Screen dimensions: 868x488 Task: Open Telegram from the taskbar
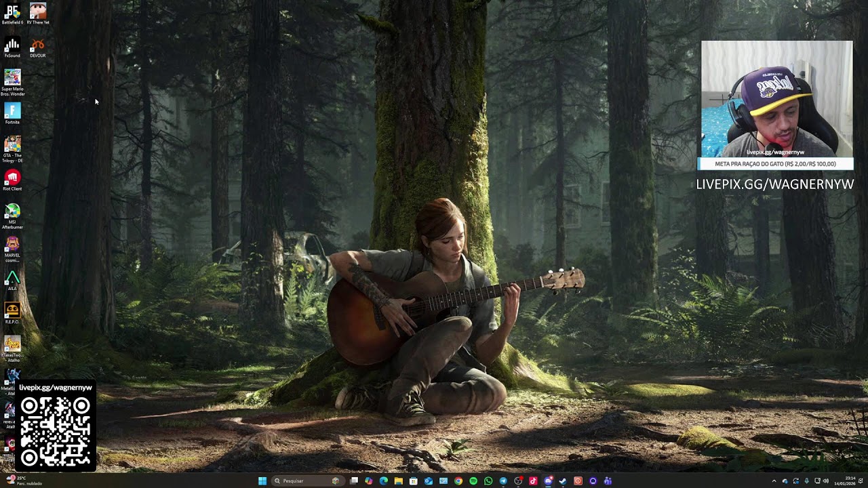(503, 481)
